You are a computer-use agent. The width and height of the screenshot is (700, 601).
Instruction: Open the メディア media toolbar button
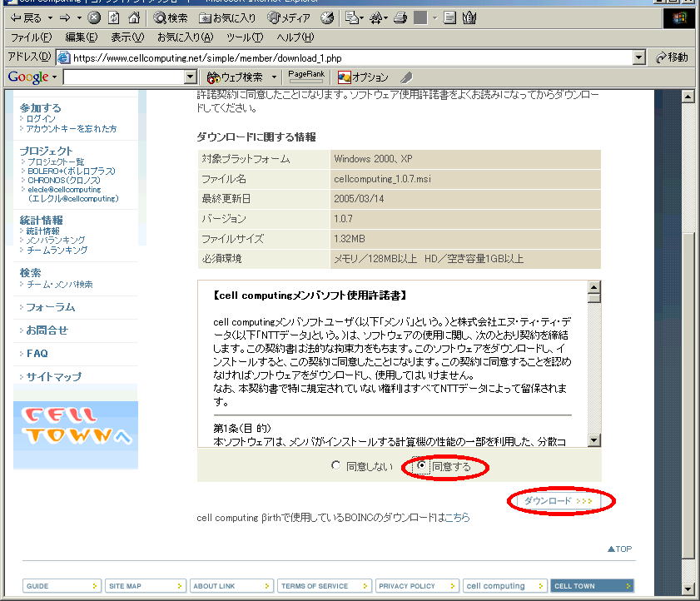click(288, 17)
